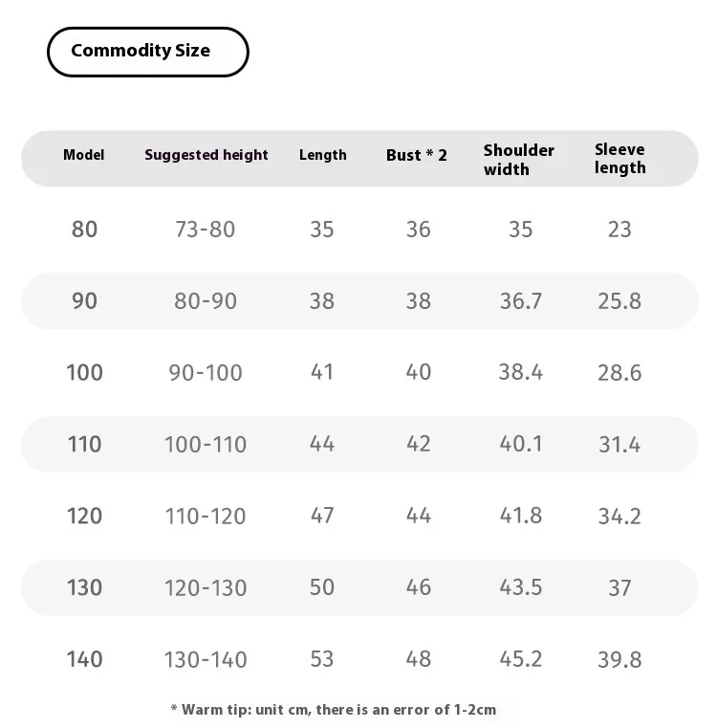717x728 pixels.
Task: Click model size 120 cell
Action: 84,516
